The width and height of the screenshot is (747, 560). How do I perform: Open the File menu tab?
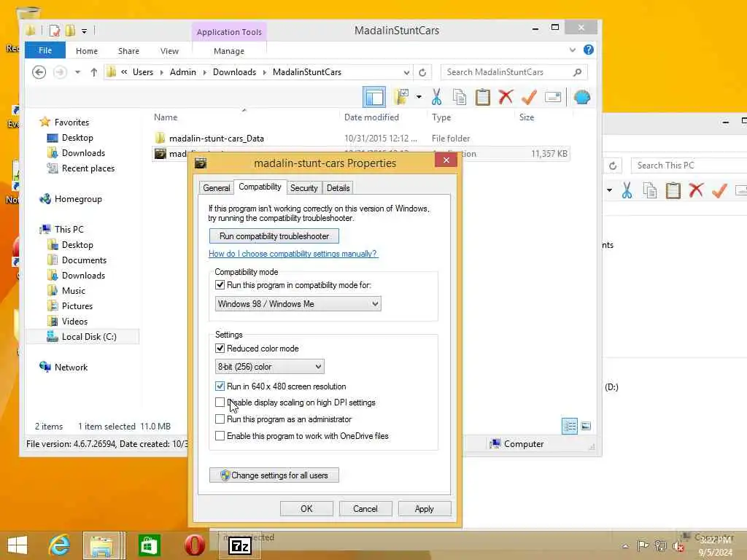click(x=45, y=50)
